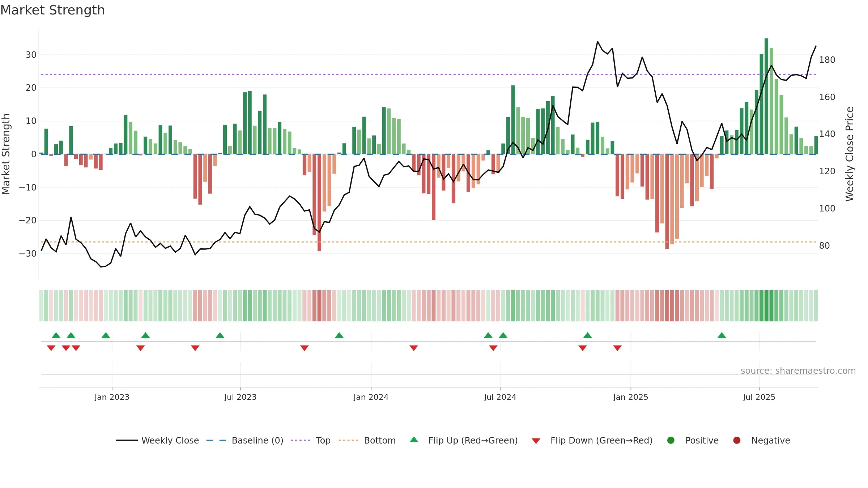Click the Jul 2023 x-axis label
Viewport: 868px width, 488px height.
coord(240,397)
